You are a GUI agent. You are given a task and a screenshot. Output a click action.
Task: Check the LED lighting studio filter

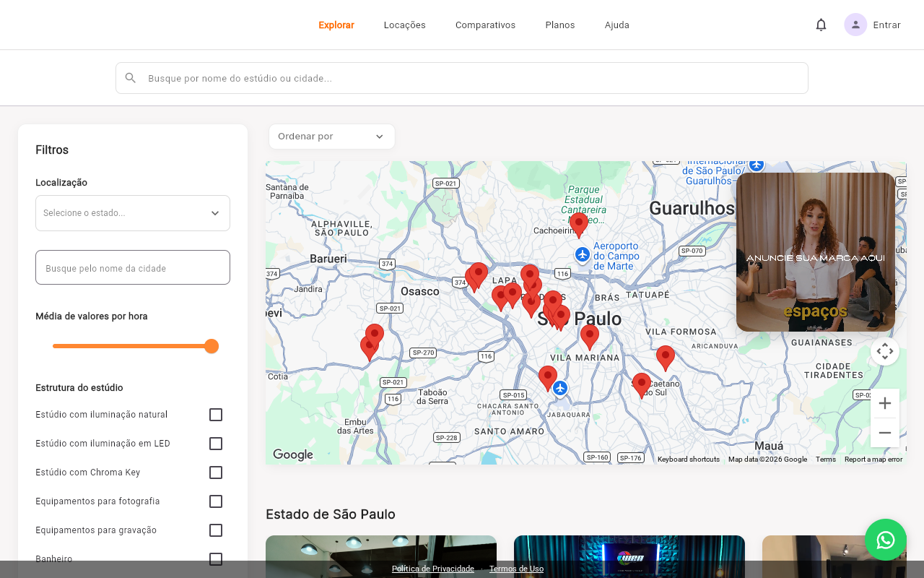pyautogui.click(x=216, y=444)
